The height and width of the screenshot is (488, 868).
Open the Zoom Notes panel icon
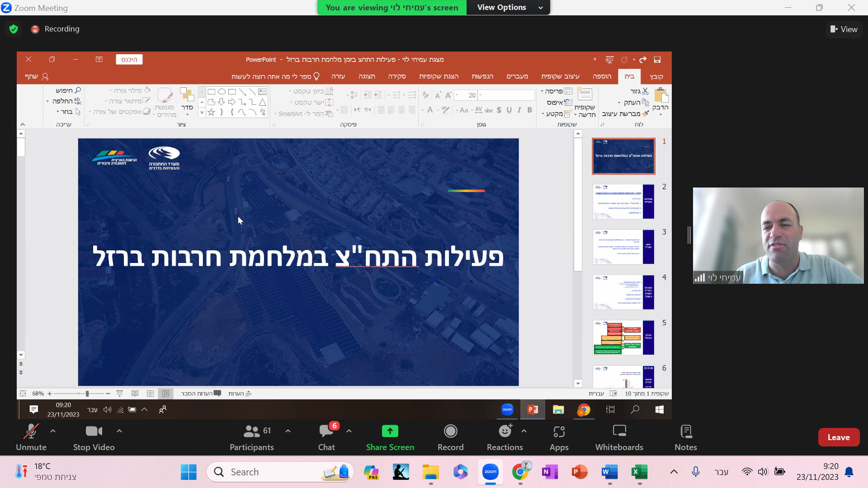point(685,432)
